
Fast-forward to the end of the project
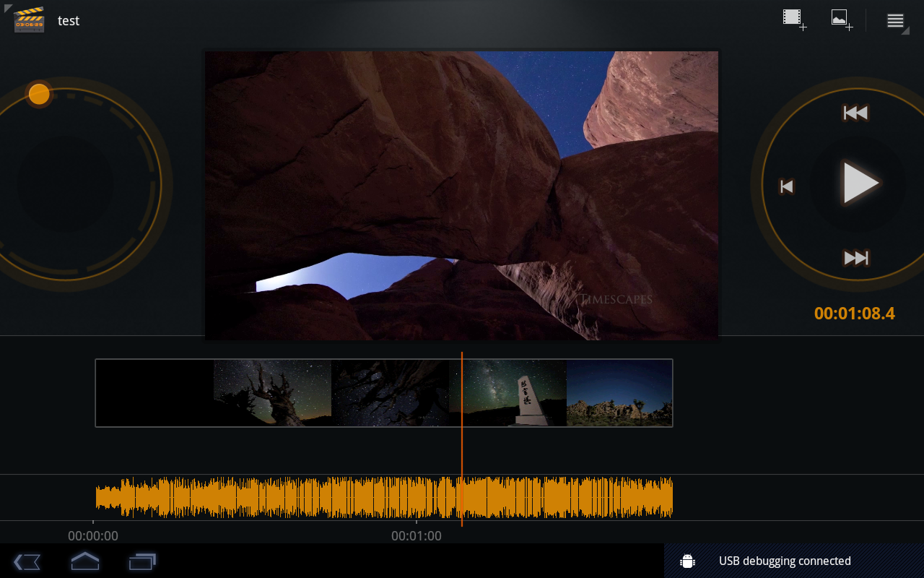click(x=856, y=258)
